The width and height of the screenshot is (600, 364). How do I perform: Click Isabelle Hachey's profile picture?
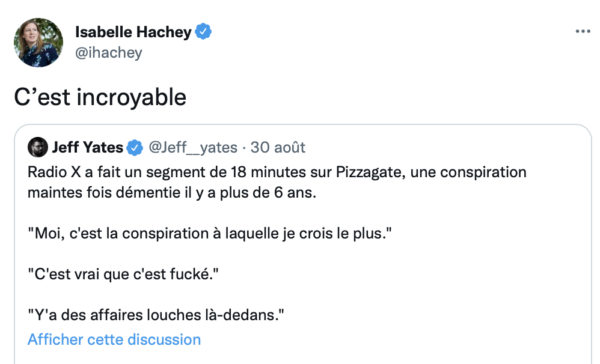click(38, 43)
